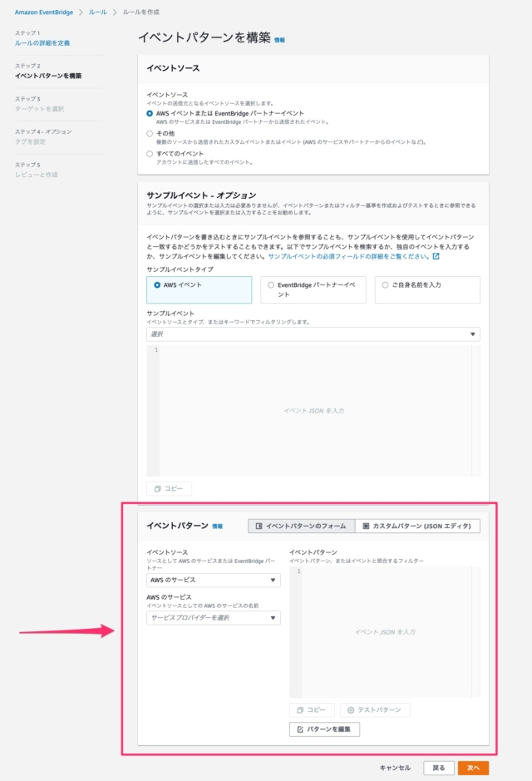Click the 情報 link beside the page title

coord(279,40)
